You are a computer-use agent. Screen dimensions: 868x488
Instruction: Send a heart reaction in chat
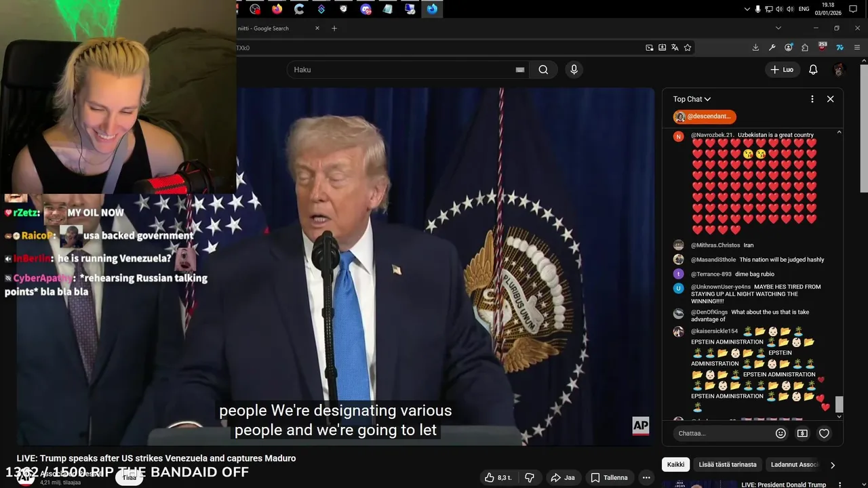pyautogui.click(x=824, y=433)
